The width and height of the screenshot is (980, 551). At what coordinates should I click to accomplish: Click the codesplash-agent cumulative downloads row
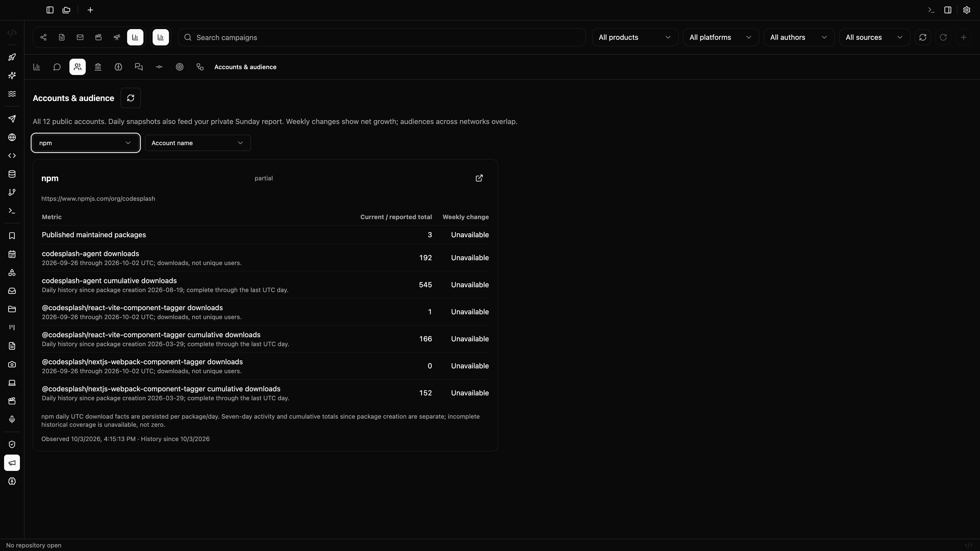coord(265,285)
